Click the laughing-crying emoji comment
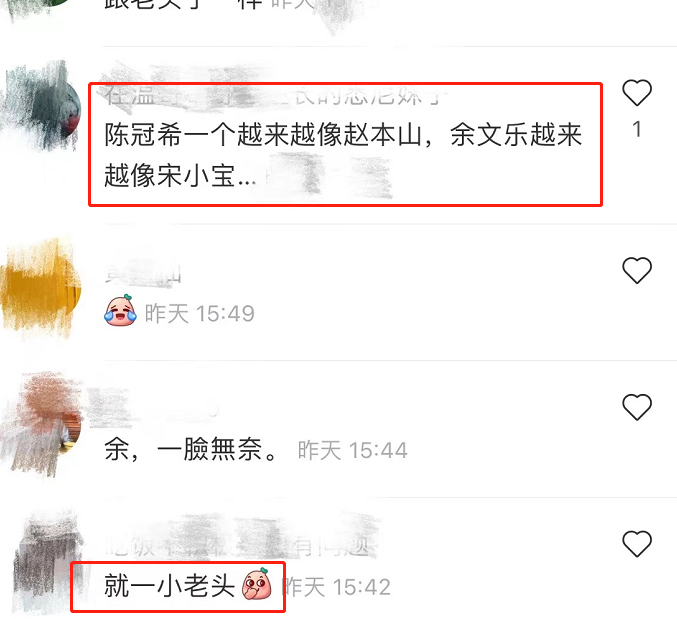Viewport: 677px width, 619px height. (x=120, y=311)
